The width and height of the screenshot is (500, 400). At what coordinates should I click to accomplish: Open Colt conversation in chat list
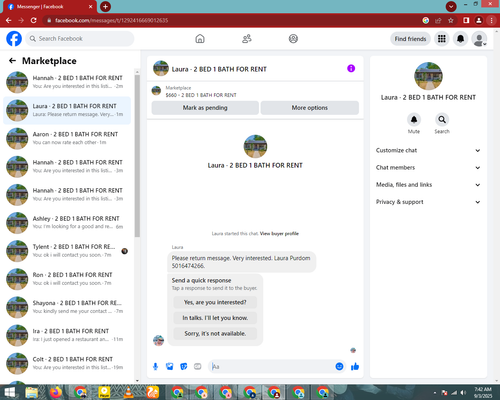67,363
